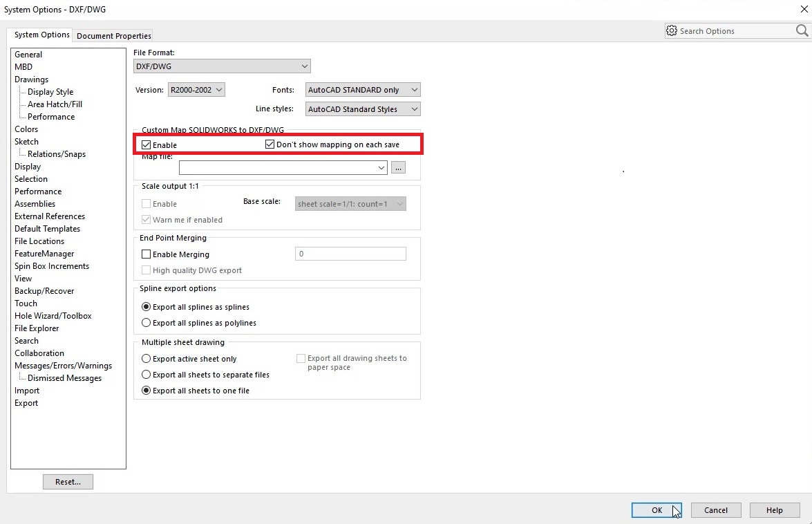Open the File Format DXF/DWG dropdown
Viewport: 812px width, 524px height.
coord(222,66)
